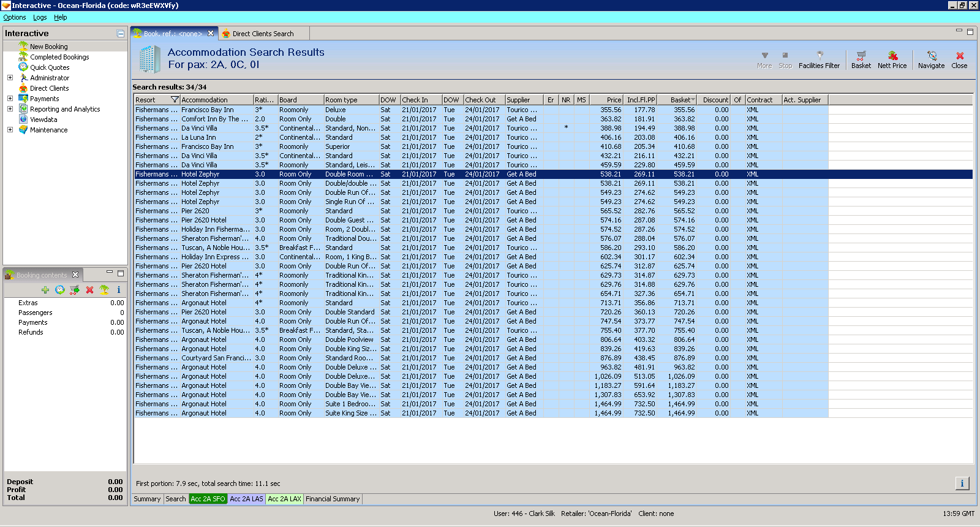This screenshot has height=527, width=980.
Task: Click info button at bottom right of results
Action: point(962,483)
